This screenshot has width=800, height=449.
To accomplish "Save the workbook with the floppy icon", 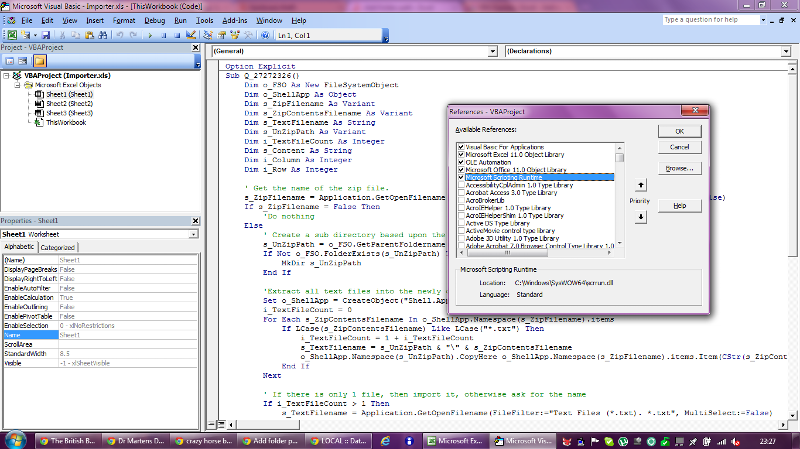I will click(46, 35).
